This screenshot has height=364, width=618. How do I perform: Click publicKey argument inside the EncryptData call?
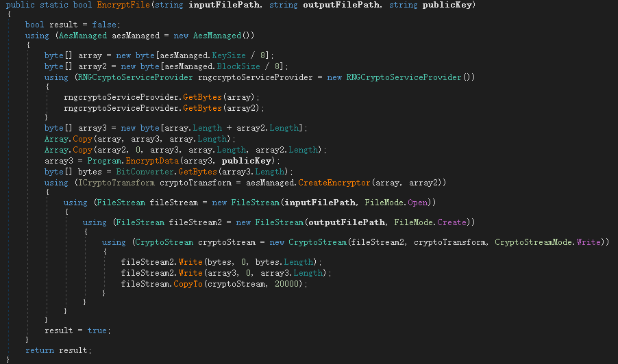tap(247, 161)
